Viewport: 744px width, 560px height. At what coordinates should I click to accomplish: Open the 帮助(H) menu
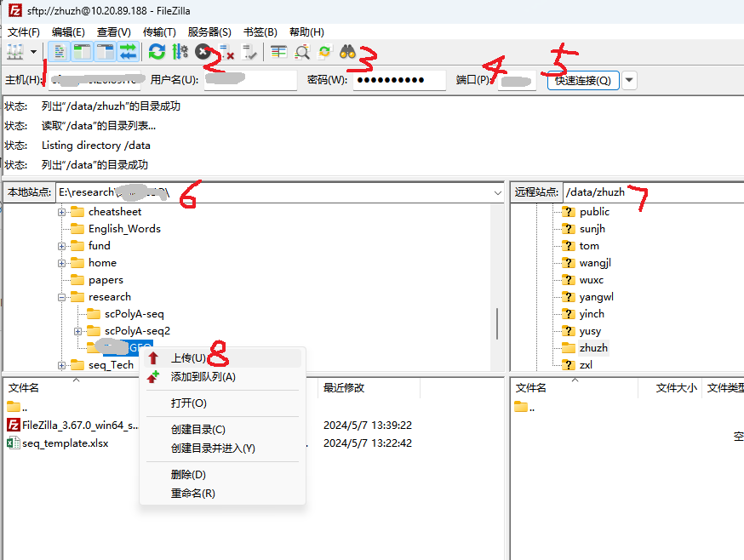click(x=306, y=31)
